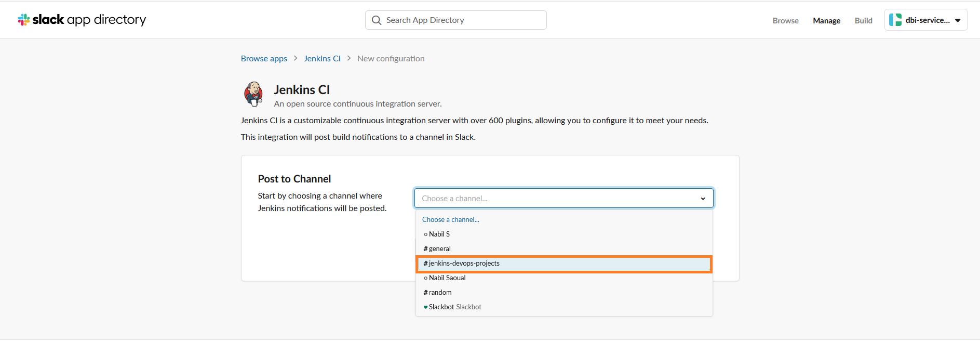
Task: Open the Manage navigation link
Action: (826, 21)
